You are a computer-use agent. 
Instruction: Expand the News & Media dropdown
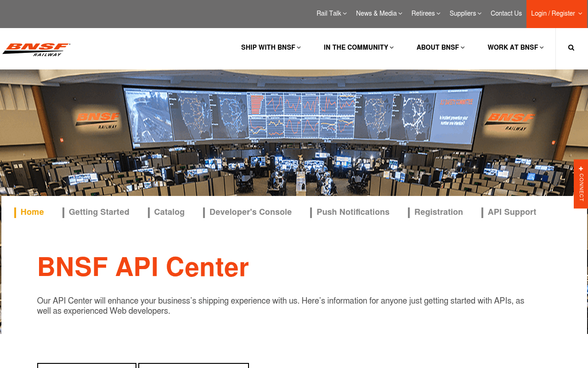tap(379, 13)
